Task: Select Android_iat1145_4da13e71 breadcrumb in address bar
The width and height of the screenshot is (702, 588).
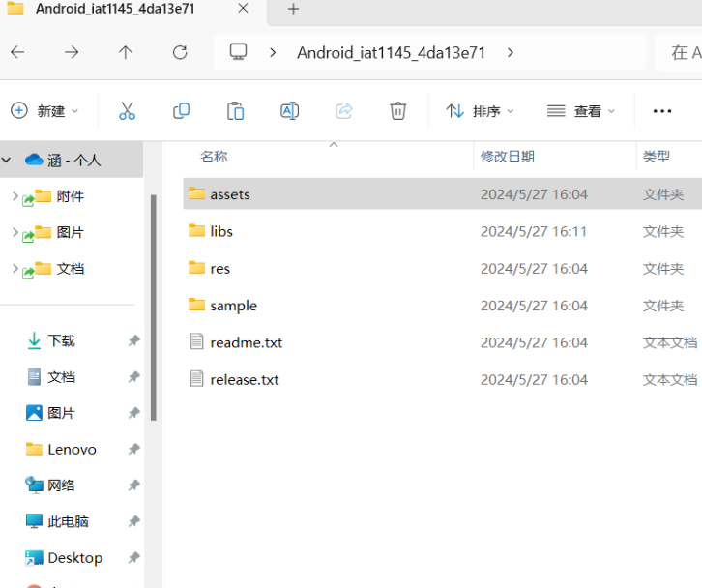Action: click(392, 53)
